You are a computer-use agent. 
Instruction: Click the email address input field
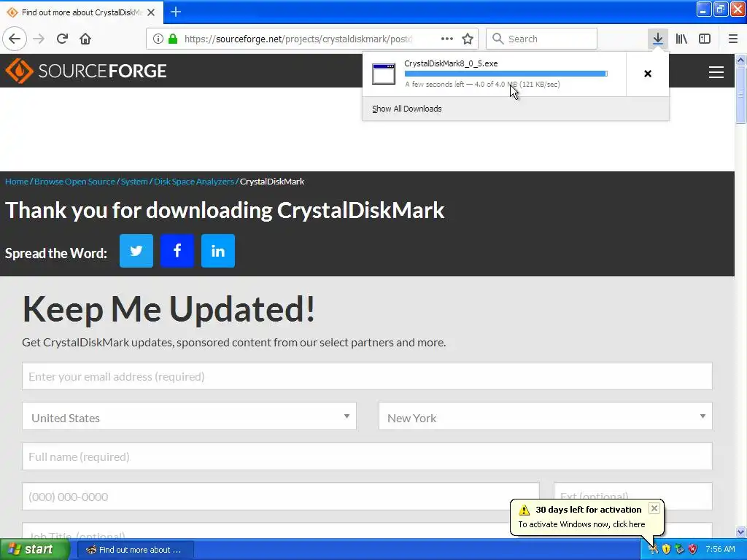tap(368, 376)
